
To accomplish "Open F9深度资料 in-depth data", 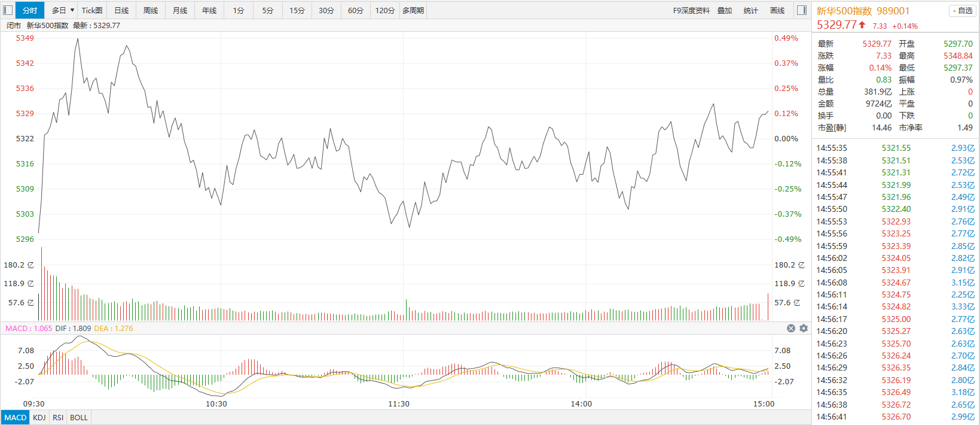I will click(x=691, y=10).
